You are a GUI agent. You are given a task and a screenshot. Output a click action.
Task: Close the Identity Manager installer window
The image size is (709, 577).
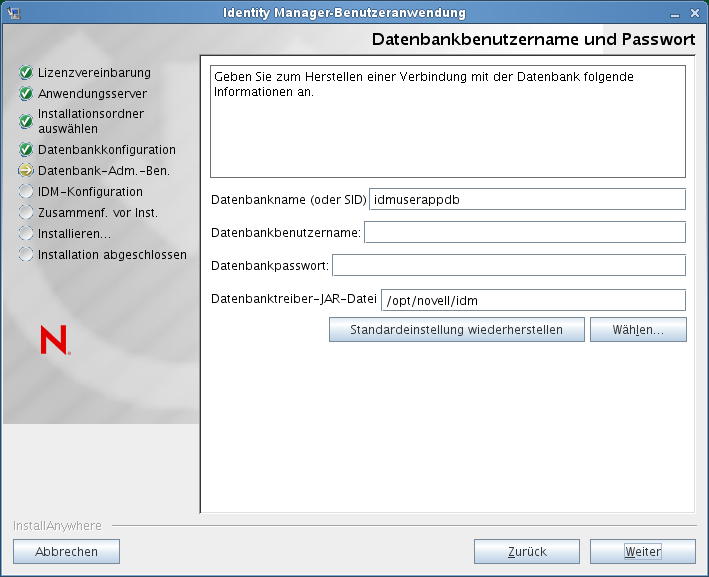pos(695,14)
